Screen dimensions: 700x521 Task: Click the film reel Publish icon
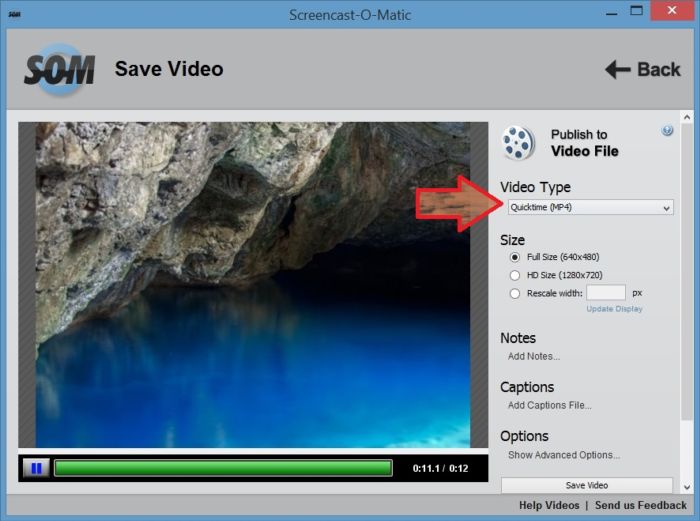(518, 143)
